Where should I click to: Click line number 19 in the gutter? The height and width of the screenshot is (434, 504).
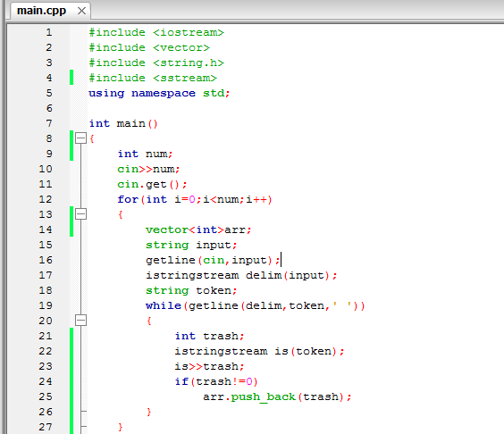pyautogui.click(x=46, y=305)
